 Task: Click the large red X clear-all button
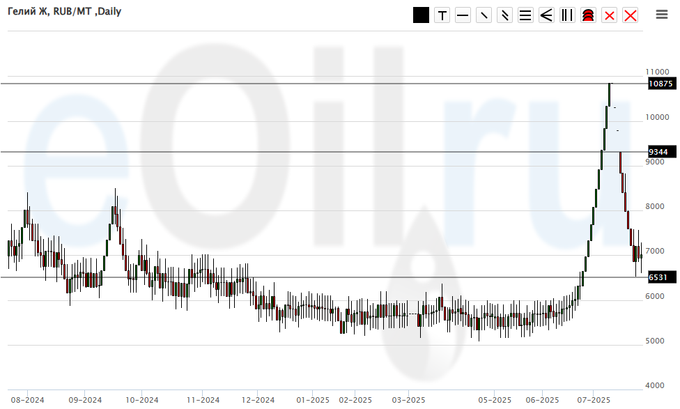point(630,15)
